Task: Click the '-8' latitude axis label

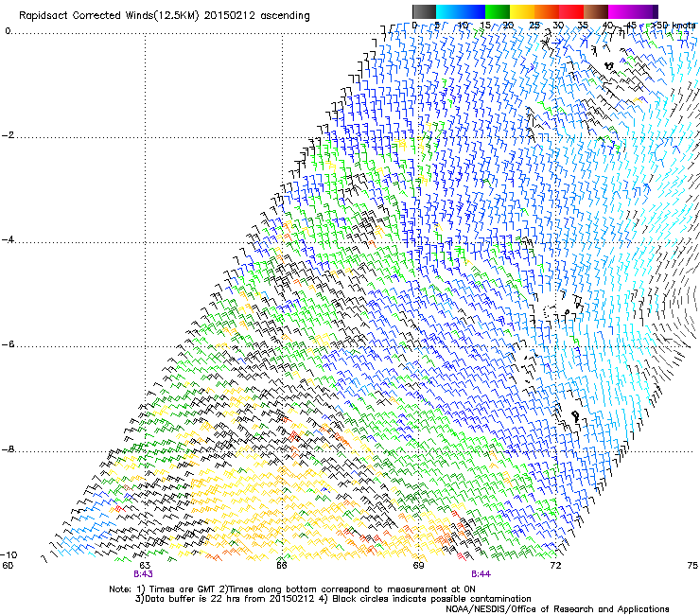Action: [x=9, y=449]
